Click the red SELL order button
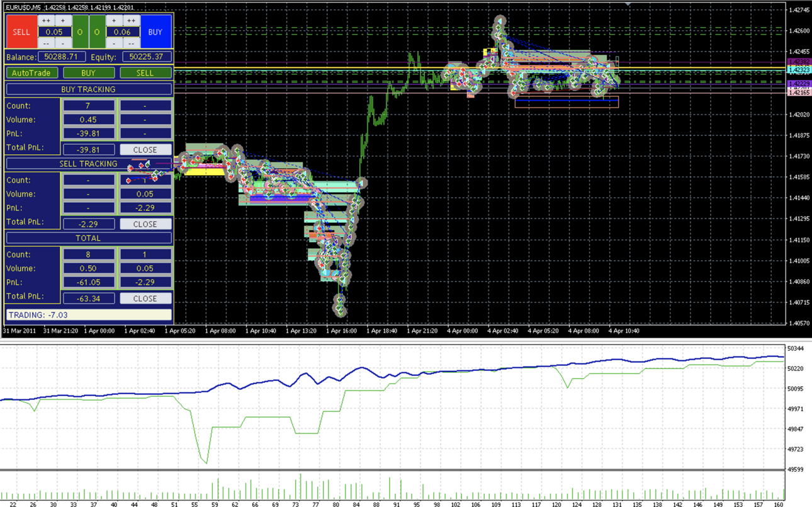 21,31
